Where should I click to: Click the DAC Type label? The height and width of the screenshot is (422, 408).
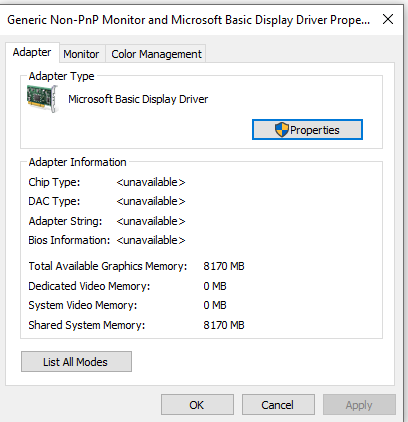[x=54, y=201]
